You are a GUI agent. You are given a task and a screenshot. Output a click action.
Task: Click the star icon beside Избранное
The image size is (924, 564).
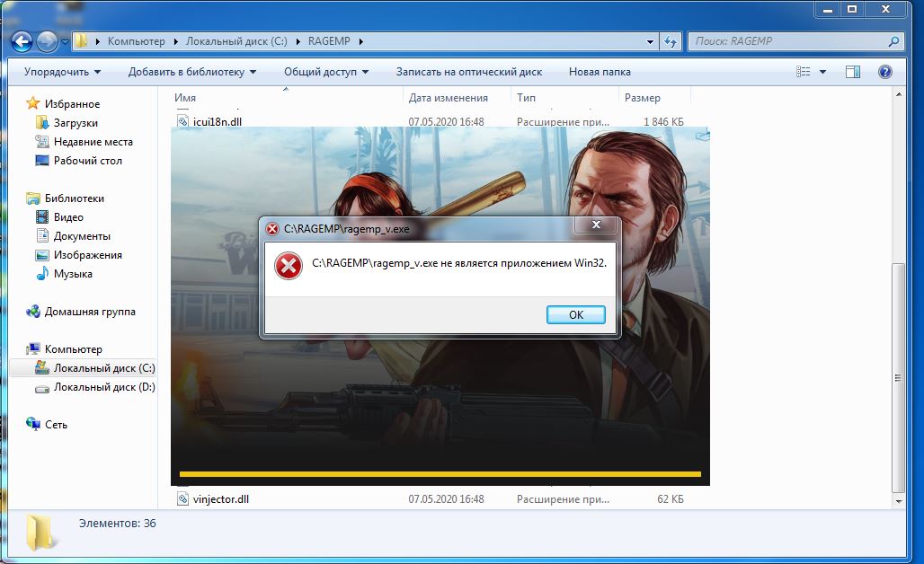(33, 103)
